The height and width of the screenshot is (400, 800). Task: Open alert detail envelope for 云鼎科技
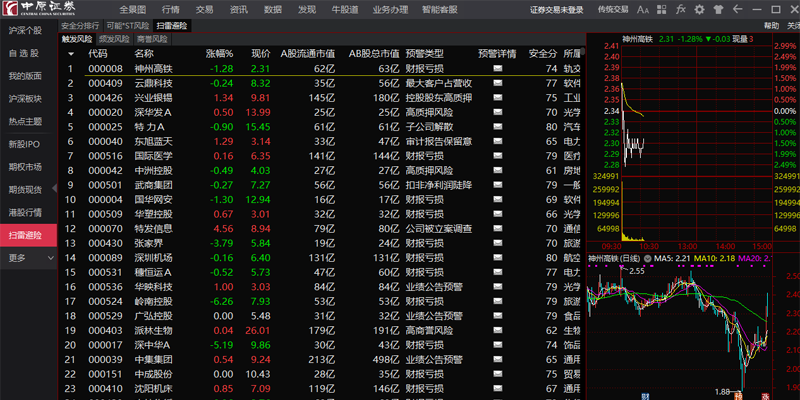click(497, 83)
